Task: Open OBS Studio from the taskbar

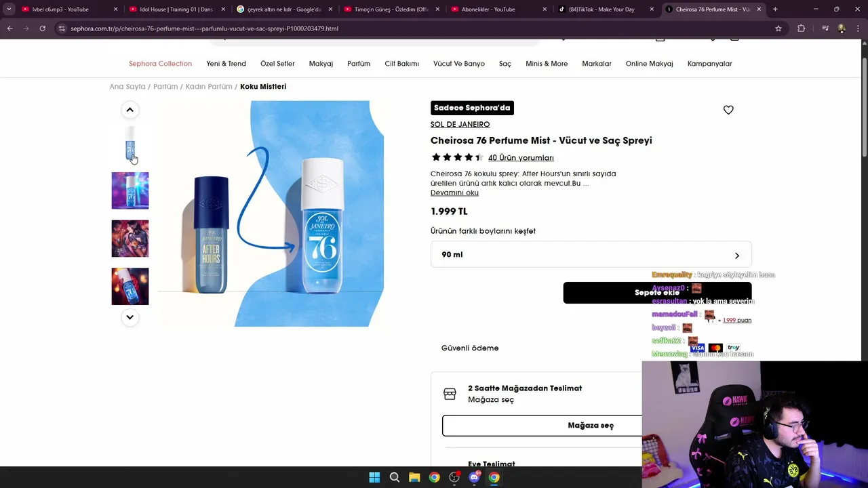Action: pyautogui.click(x=454, y=477)
